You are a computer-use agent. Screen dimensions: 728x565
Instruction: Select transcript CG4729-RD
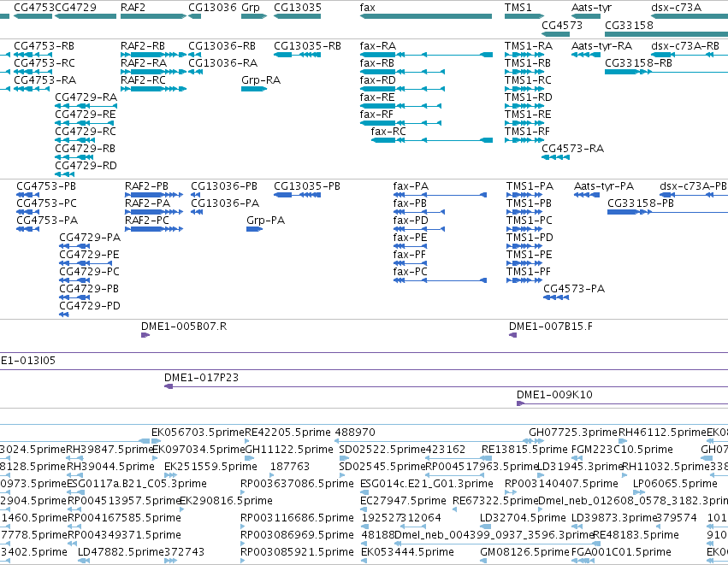[64, 174]
